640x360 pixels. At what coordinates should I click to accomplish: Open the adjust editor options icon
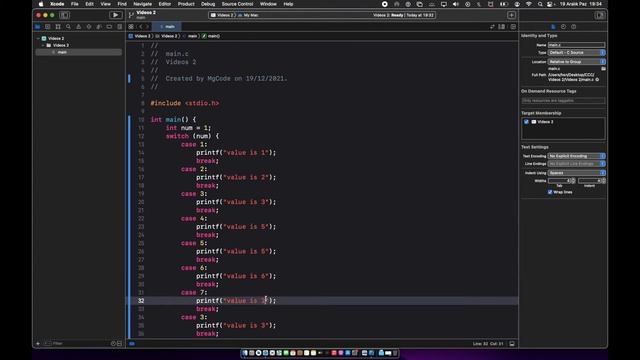502,27
